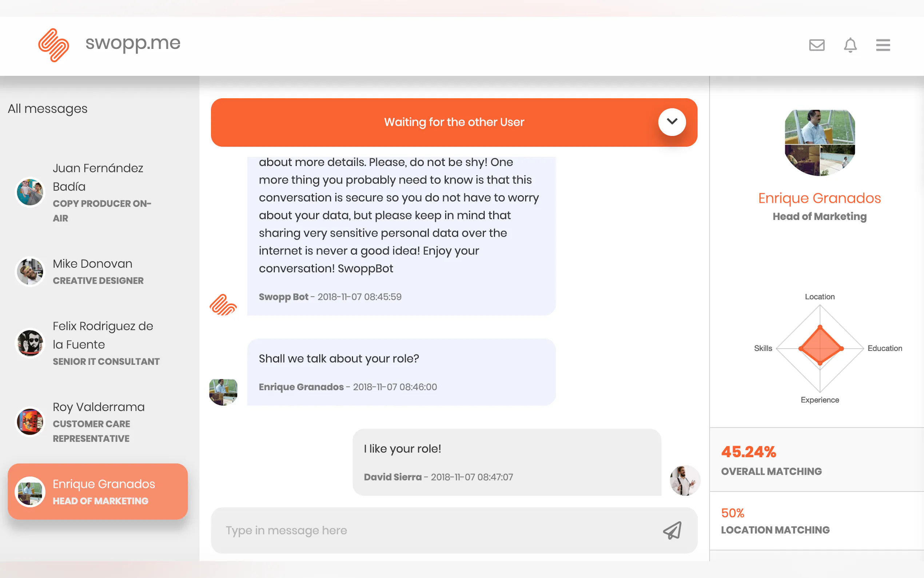
Task: Send message with paper plane icon
Action: coord(672,530)
